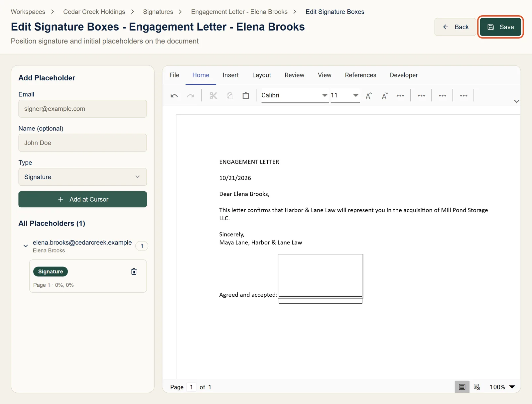The height and width of the screenshot is (404, 532).
Task: Click the 'ENGAGEMENT LETTER' heading text
Action: [249, 162]
